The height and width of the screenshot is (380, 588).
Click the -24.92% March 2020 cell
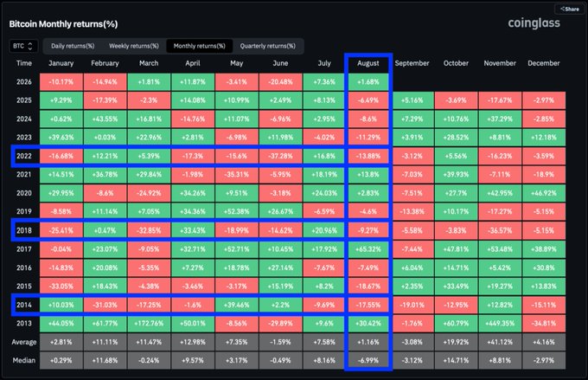pyautogui.click(x=149, y=193)
